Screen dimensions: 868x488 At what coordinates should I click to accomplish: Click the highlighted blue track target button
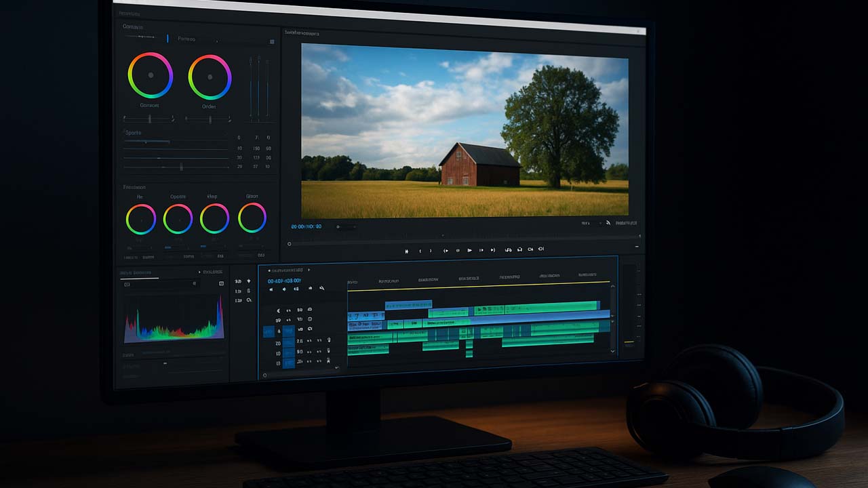click(x=269, y=331)
